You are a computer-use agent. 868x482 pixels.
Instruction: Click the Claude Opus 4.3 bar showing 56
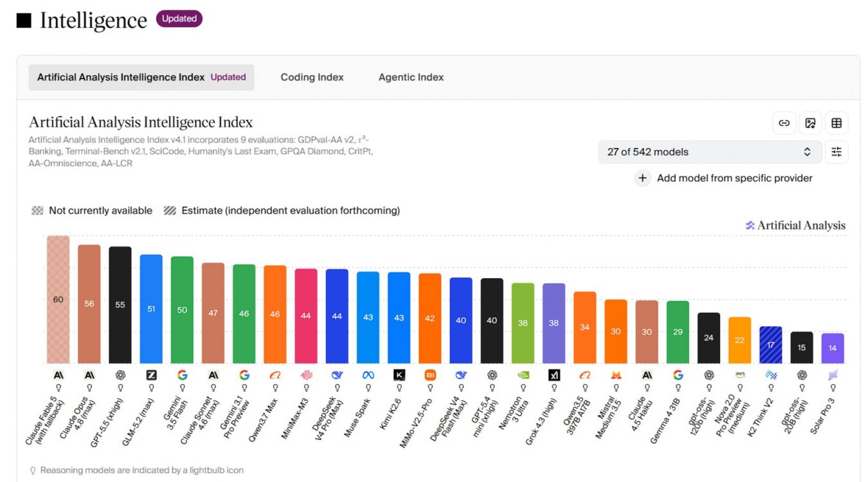(89, 304)
